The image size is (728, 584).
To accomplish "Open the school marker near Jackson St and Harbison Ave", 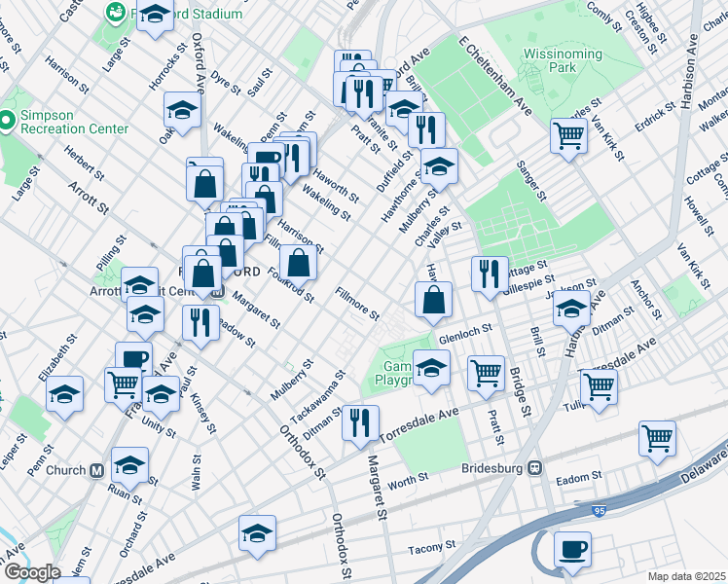I will coord(572,312).
